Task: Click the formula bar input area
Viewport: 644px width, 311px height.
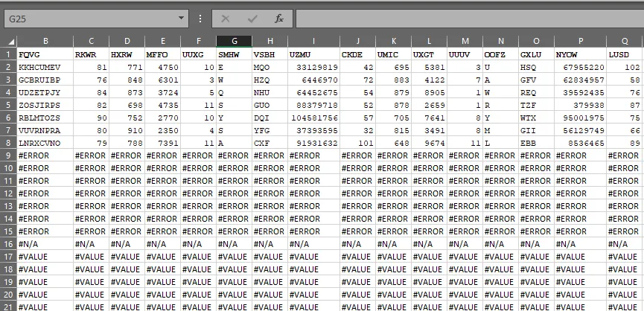Action: [470, 19]
